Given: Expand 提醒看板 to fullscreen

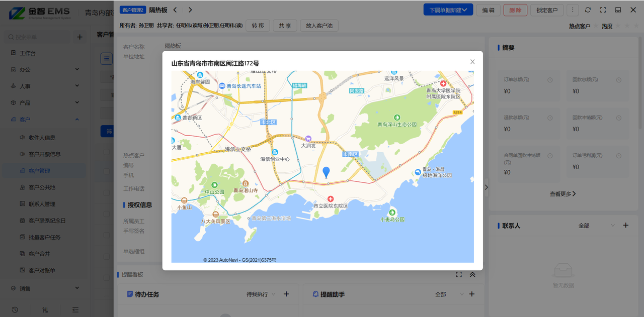Looking at the screenshot, I should coord(459,275).
